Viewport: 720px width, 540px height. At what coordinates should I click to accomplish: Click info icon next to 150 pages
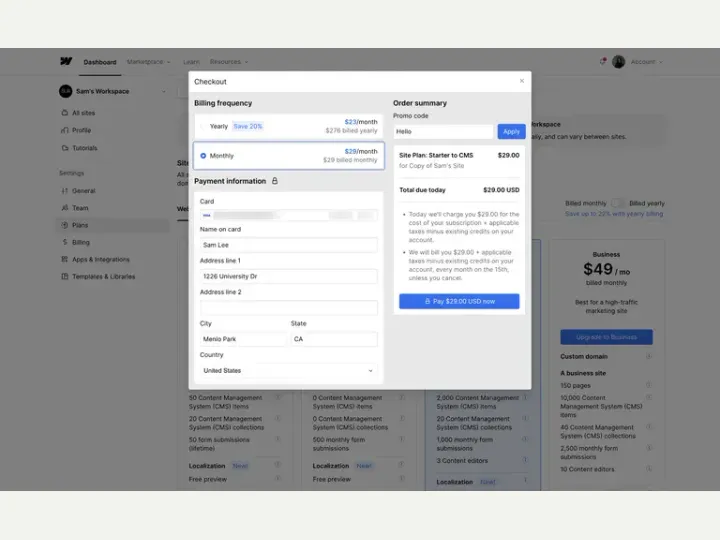point(649,385)
